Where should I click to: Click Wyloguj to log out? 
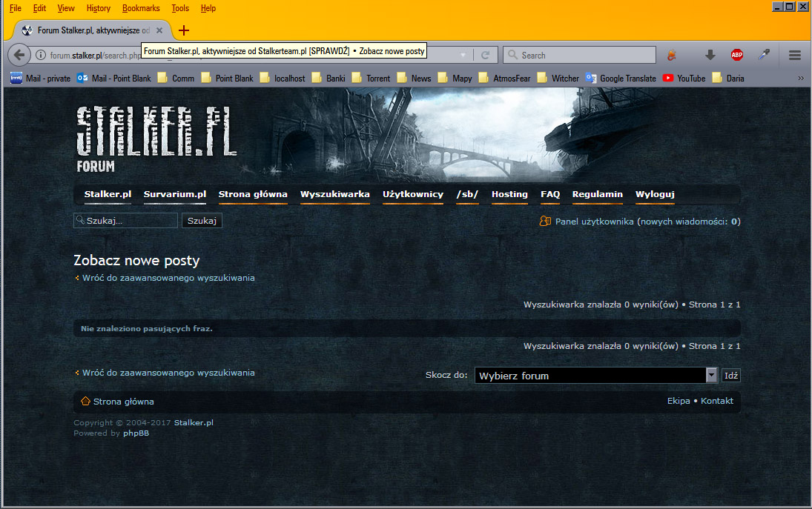tap(655, 195)
